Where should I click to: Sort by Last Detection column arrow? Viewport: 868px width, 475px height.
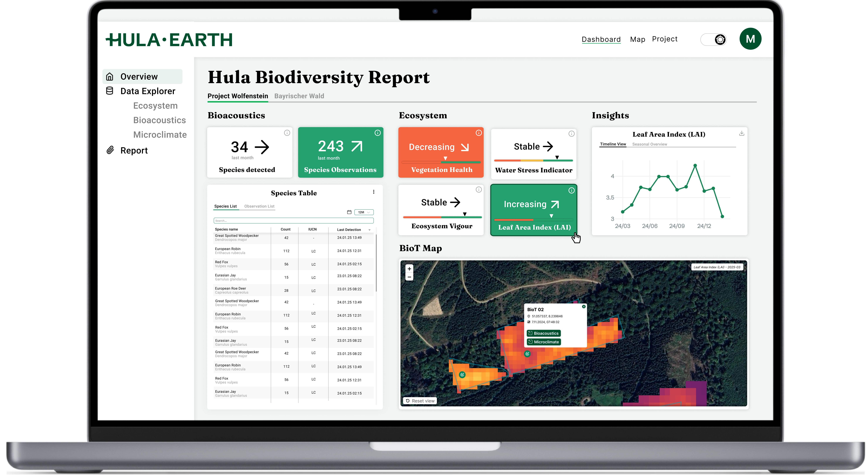click(x=369, y=230)
